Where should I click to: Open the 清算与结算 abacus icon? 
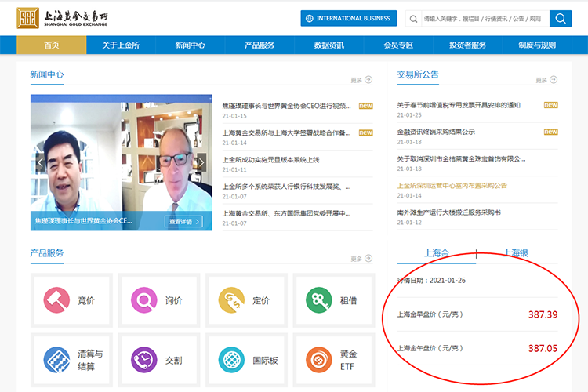[56, 360]
